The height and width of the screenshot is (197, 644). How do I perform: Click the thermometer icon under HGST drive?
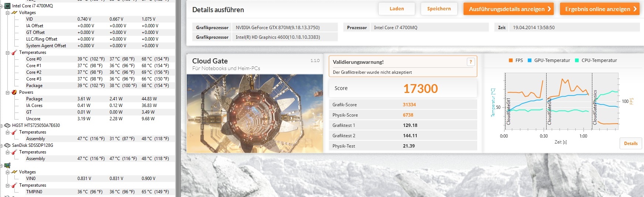[x=14, y=132]
